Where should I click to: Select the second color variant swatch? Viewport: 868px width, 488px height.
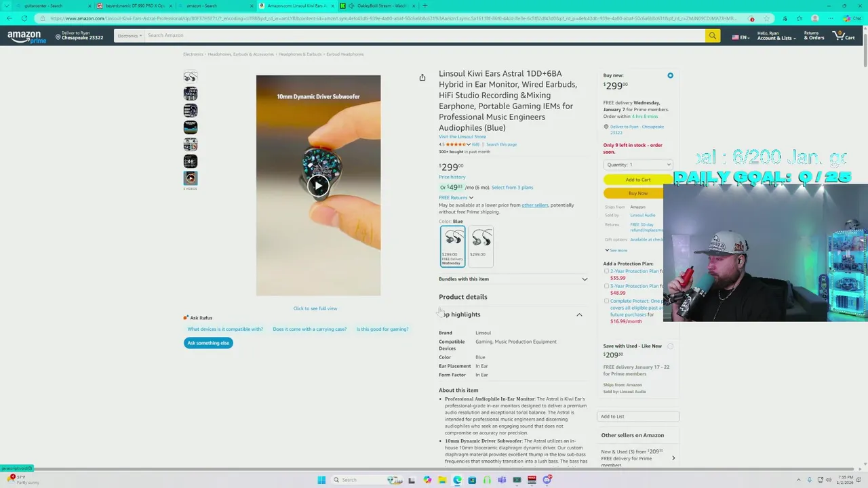[x=481, y=246]
